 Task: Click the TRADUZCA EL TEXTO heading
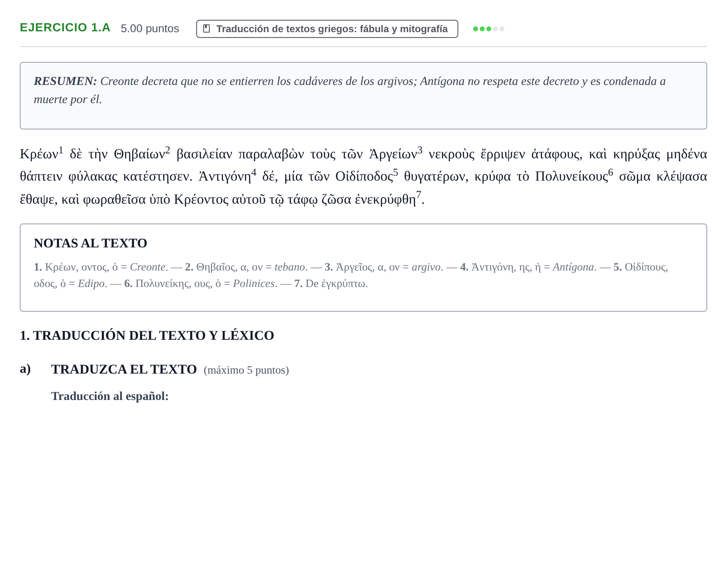(124, 369)
